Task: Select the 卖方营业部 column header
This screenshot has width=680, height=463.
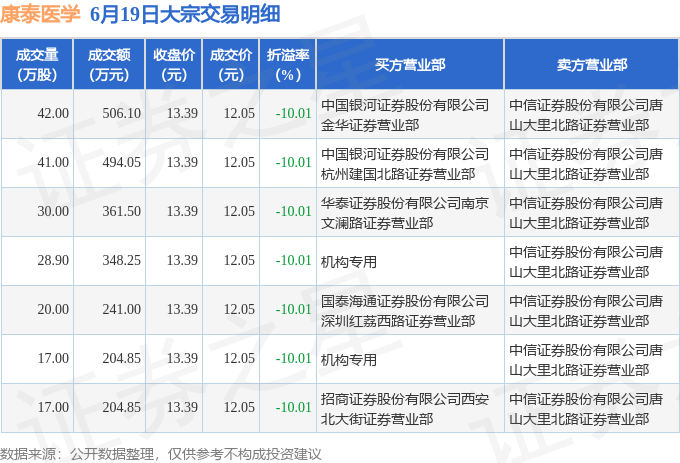Action: point(592,64)
